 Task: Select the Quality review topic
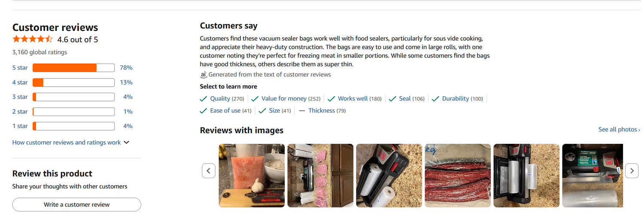220,99
